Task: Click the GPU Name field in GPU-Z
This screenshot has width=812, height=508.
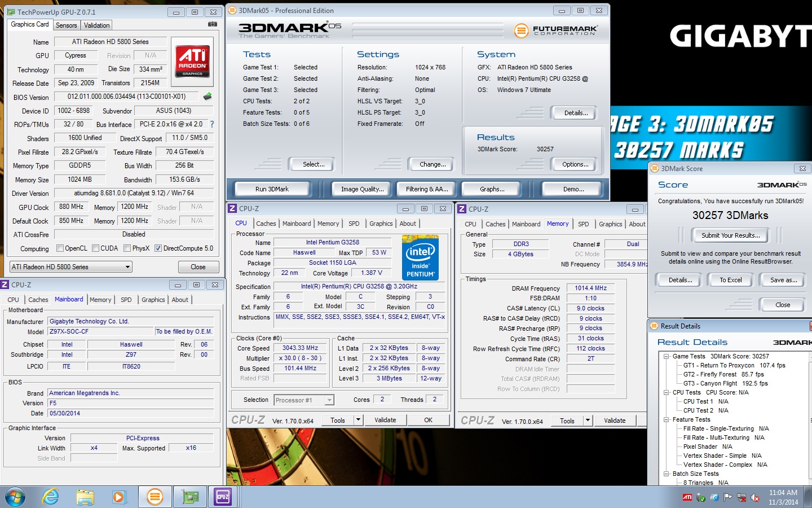Action: click(111, 42)
